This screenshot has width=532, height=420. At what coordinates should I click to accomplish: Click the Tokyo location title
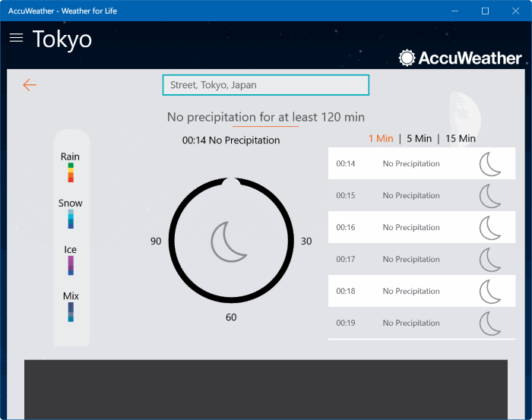(62, 39)
